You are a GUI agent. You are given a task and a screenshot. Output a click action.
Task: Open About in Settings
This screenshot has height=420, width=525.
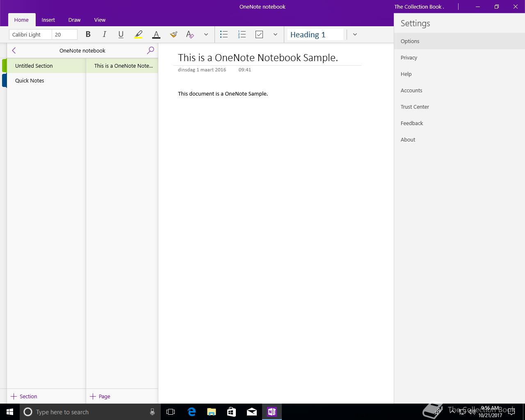[459, 139]
